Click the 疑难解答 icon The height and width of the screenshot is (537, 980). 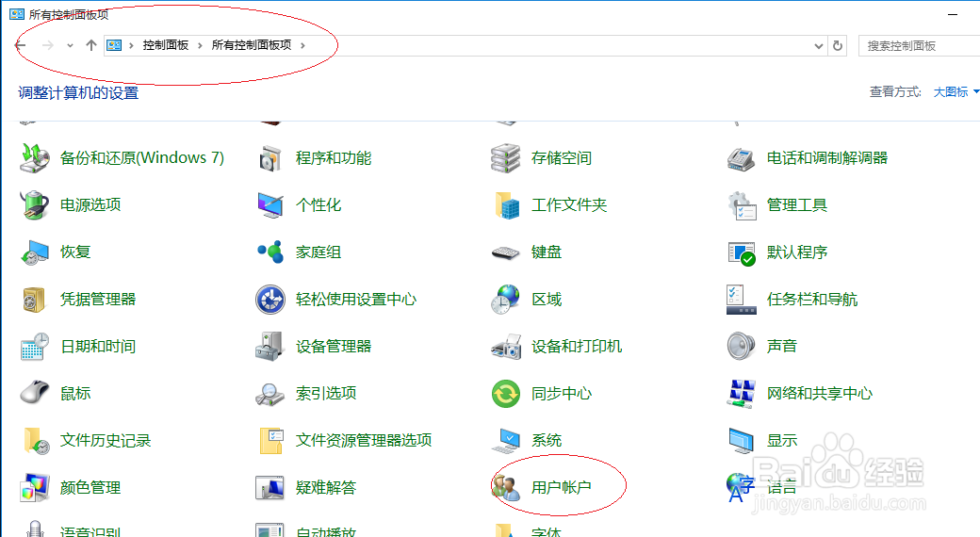tap(270, 487)
